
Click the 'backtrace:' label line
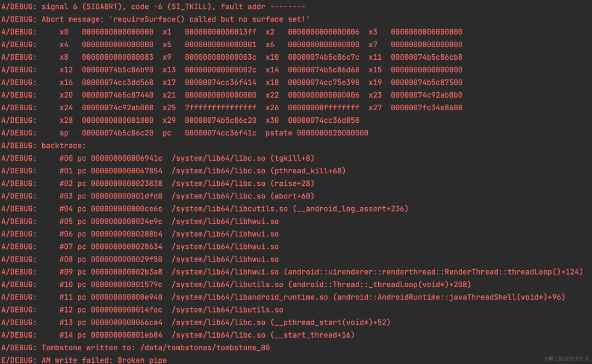64,146
